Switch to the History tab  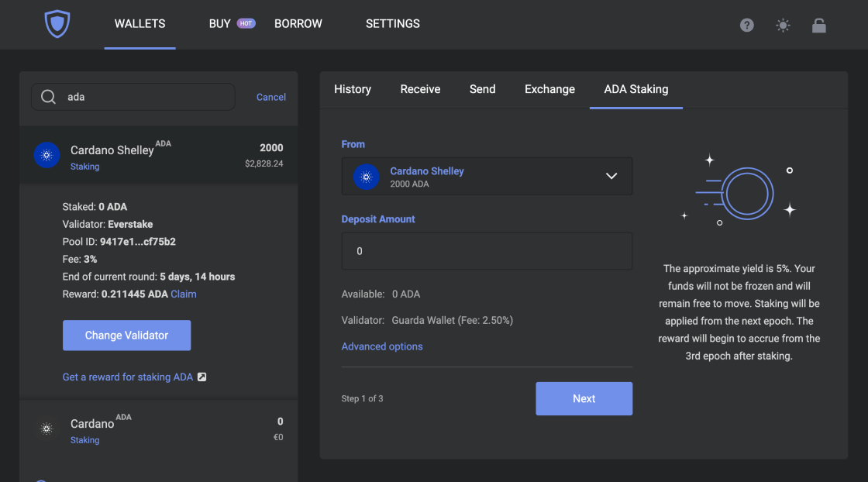click(353, 89)
